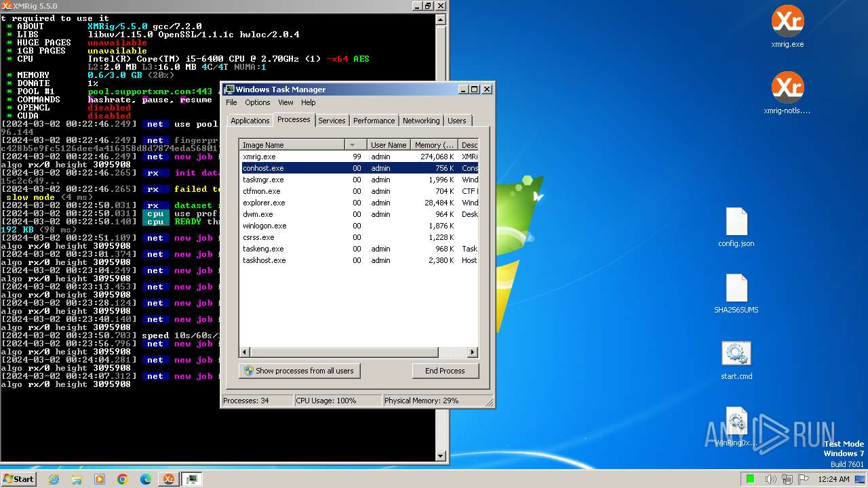Screen dimensions: 868x488
Task: Click Physical Memory 29% status text
Action: point(421,401)
